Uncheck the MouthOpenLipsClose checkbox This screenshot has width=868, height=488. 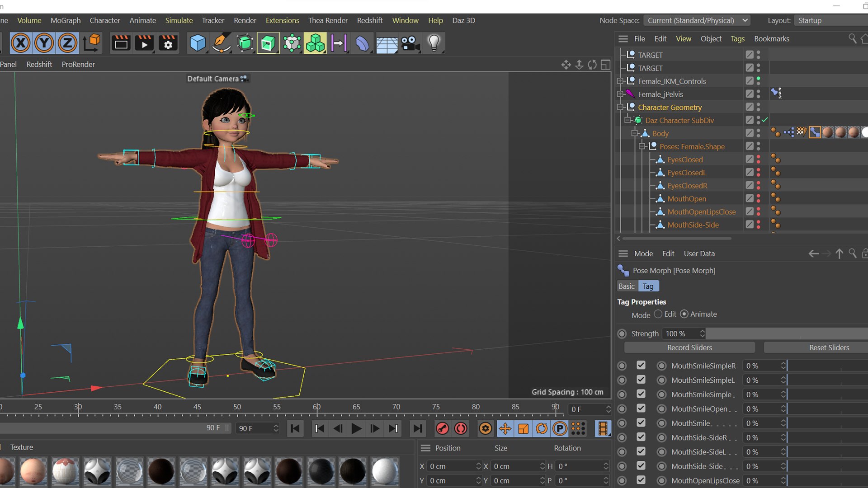[641, 480]
